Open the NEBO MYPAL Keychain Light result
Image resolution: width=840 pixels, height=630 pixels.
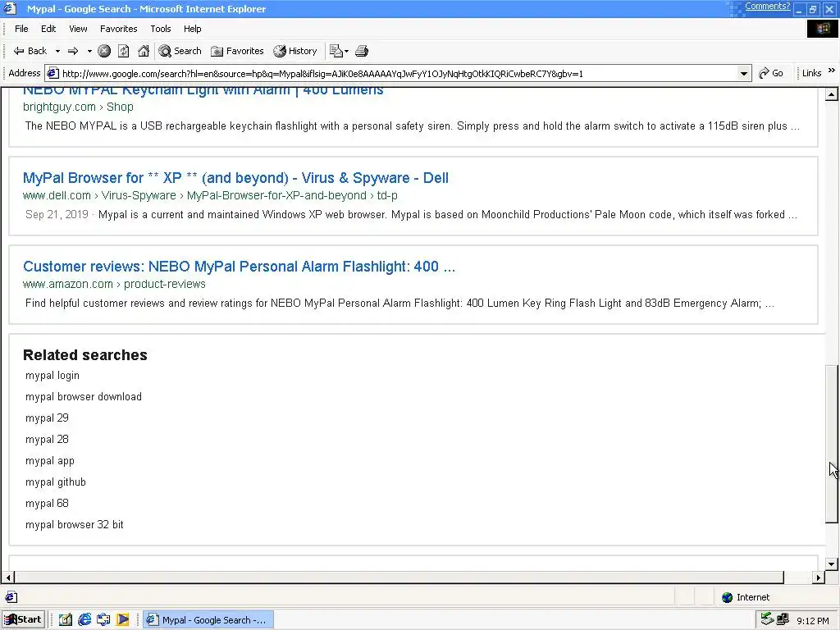203,90
